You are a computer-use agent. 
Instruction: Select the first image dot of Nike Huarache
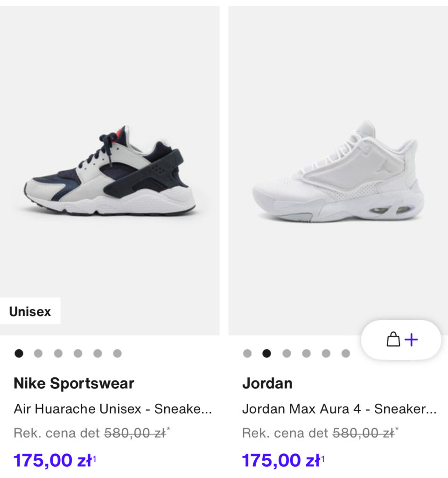tap(19, 353)
